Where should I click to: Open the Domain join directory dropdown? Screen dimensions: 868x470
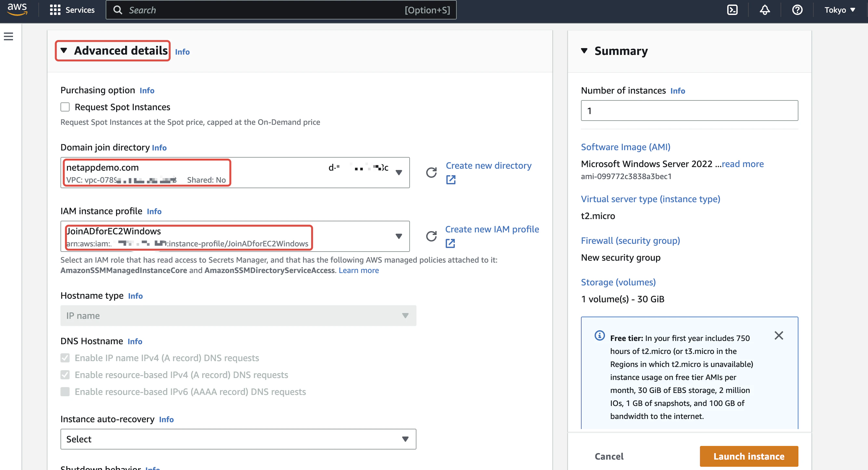coord(235,173)
